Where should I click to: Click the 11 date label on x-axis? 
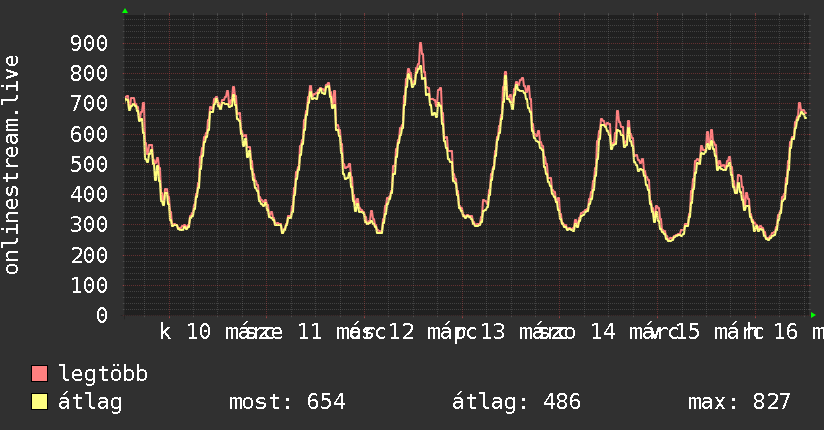click(310, 332)
